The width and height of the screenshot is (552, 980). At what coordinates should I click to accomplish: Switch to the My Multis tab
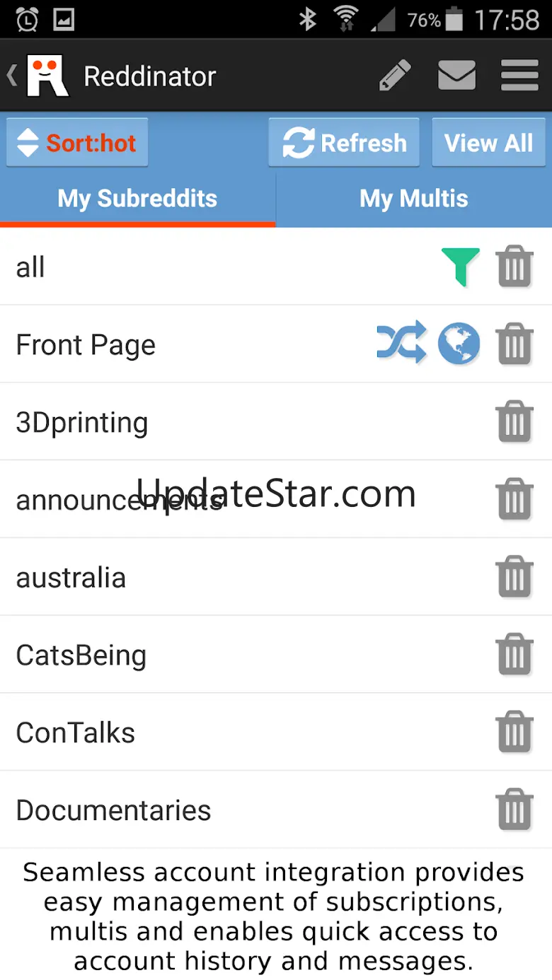413,199
